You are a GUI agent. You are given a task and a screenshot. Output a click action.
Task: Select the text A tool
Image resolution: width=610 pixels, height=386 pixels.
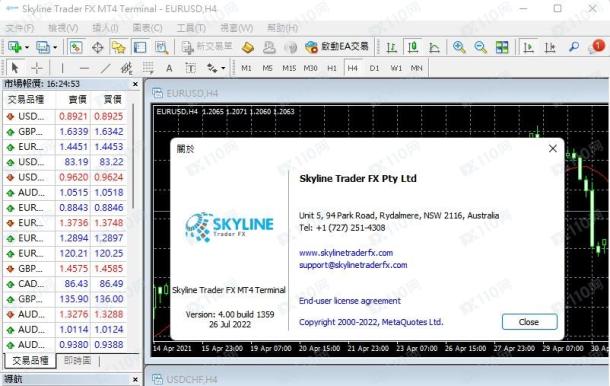[x=169, y=68]
